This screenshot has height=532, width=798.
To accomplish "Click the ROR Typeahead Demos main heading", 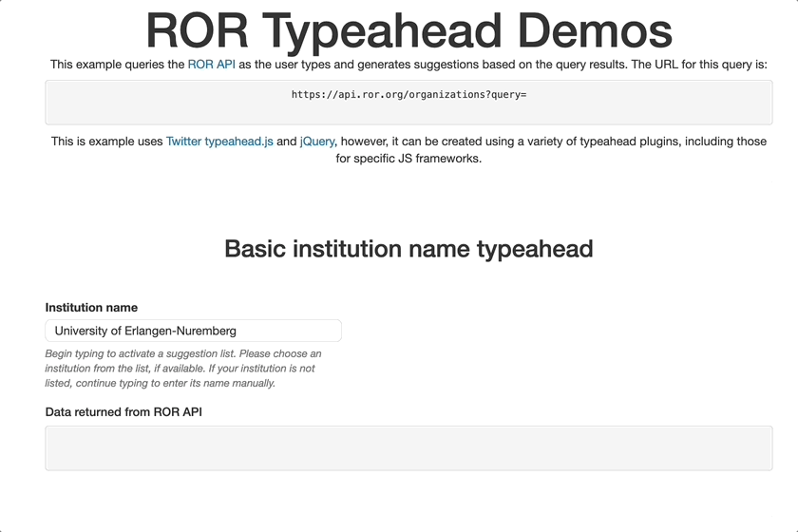I will click(408, 30).
